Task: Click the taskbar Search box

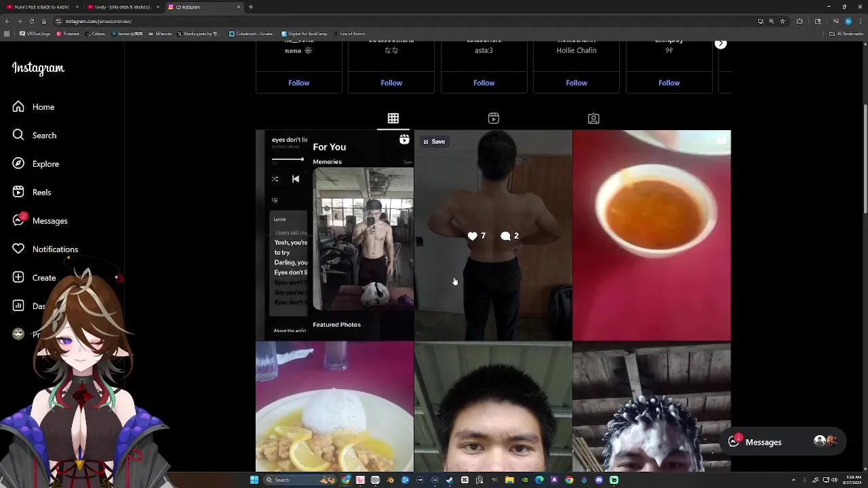Action: pyautogui.click(x=299, y=480)
